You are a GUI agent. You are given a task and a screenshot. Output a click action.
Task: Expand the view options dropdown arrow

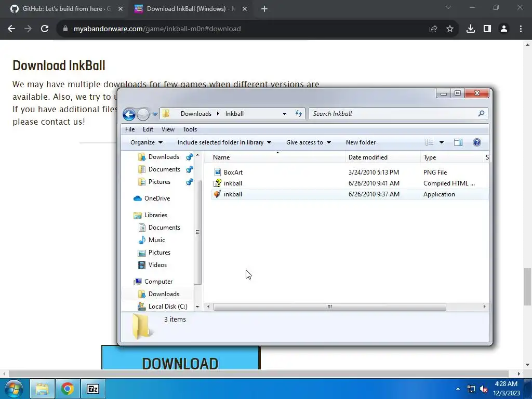(442, 142)
